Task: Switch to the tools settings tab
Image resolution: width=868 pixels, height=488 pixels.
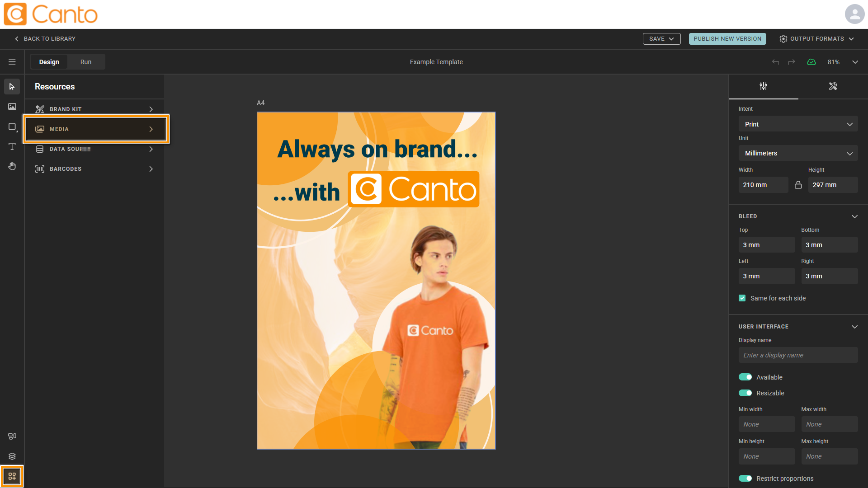Action: [x=833, y=86]
